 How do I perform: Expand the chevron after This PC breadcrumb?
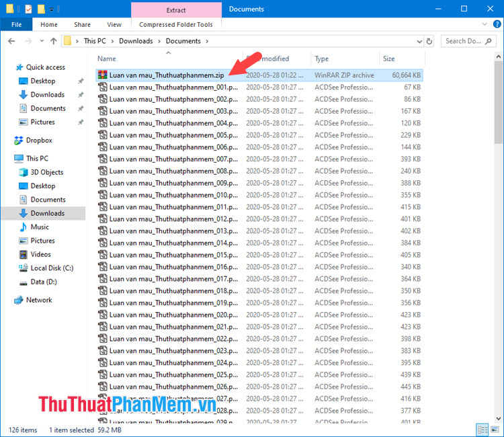click(112, 41)
